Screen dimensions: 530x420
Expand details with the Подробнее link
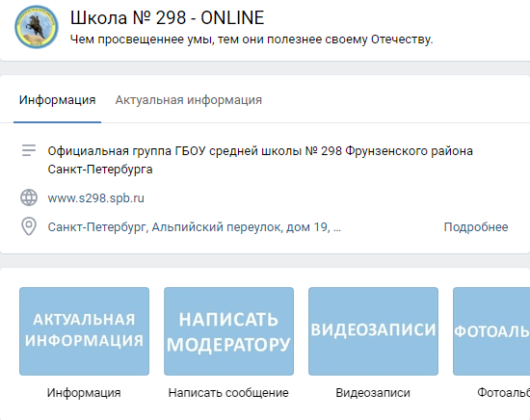point(476,227)
